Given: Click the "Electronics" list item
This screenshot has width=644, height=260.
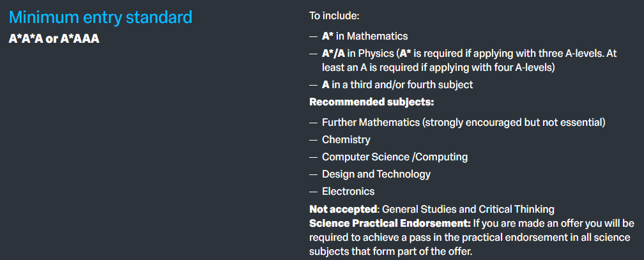Looking at the screenshot, I should (x=348, y=191).
